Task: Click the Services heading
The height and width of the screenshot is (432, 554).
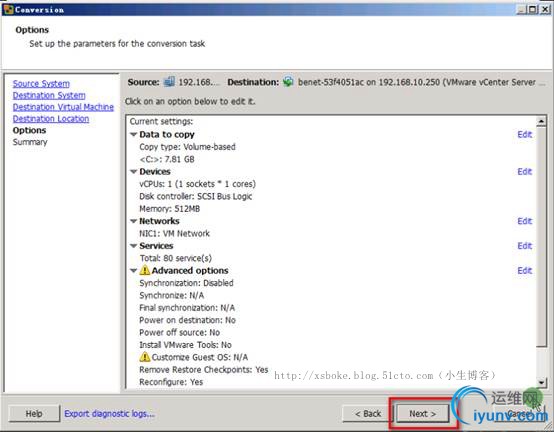Action: coord(156,245)
